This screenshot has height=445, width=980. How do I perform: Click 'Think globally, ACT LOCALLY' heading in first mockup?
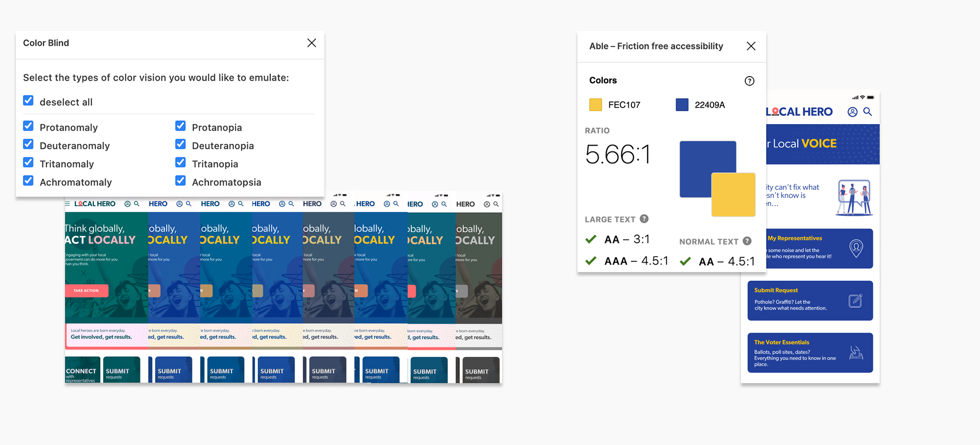(101, 234)
